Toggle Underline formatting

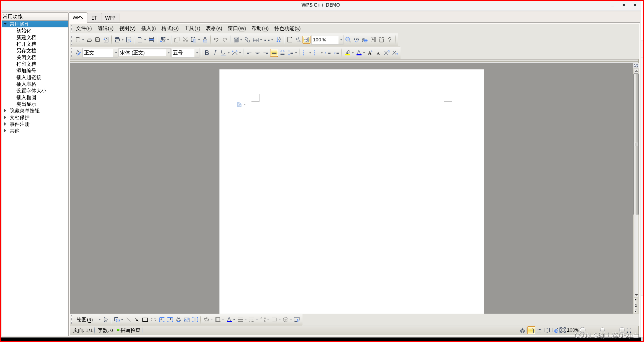[223, 53]
